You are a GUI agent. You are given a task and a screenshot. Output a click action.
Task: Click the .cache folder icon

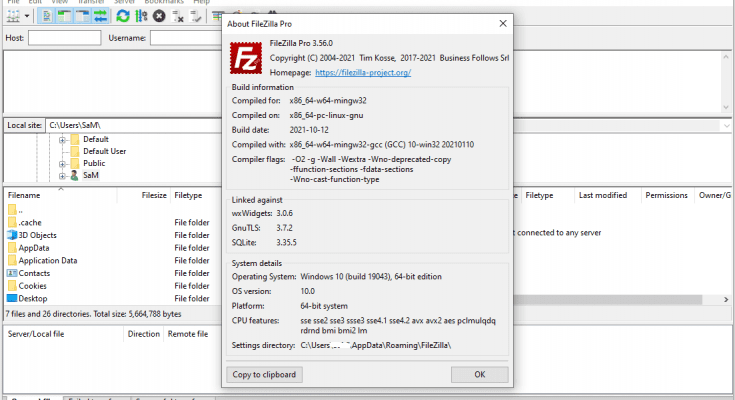12,222
